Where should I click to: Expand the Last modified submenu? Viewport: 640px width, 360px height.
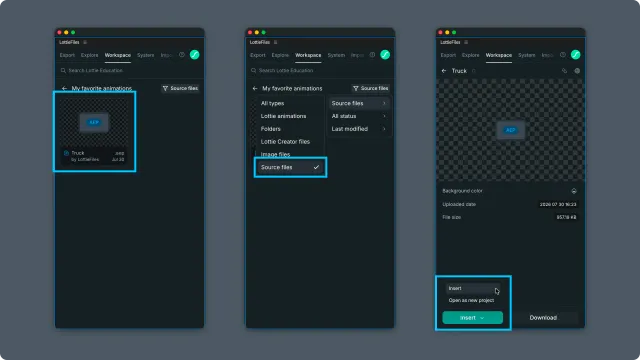359,129
